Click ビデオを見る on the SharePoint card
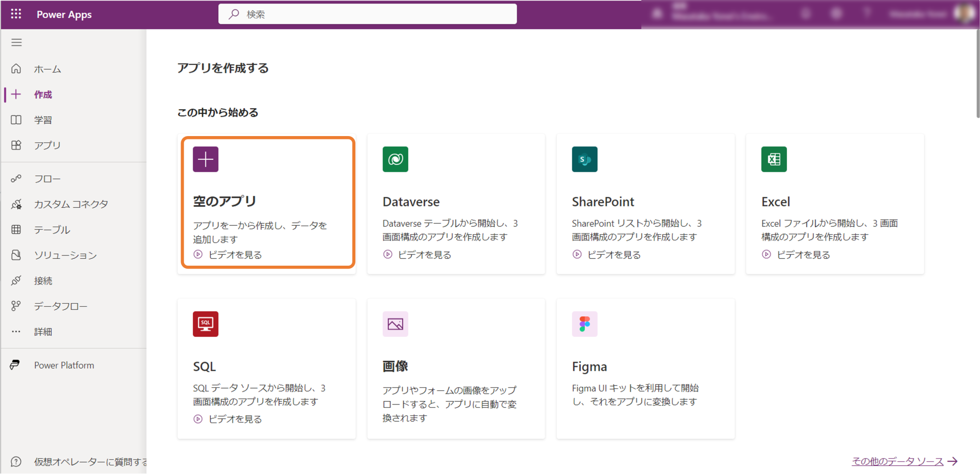The height and width of the screenshot is (475, 980). pos(614,255)
